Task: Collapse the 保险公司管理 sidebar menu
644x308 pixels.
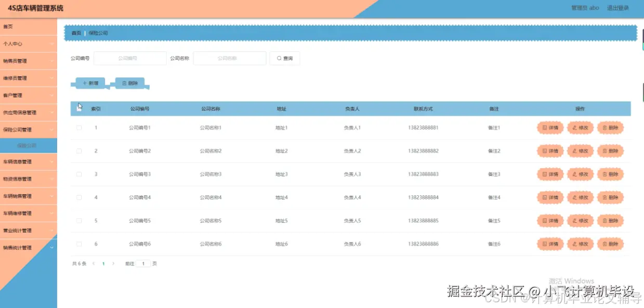Action: [x=29, y=128]
